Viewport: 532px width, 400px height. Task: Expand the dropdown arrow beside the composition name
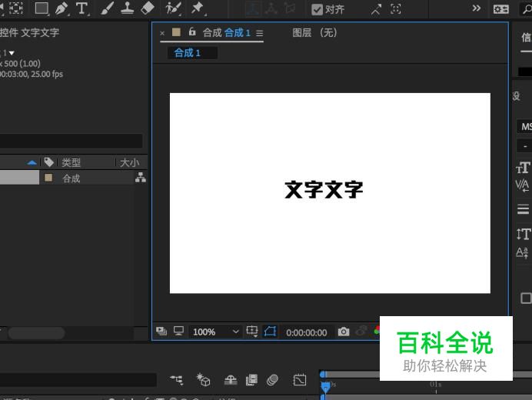pyautogui.click(x=12, y=53)
